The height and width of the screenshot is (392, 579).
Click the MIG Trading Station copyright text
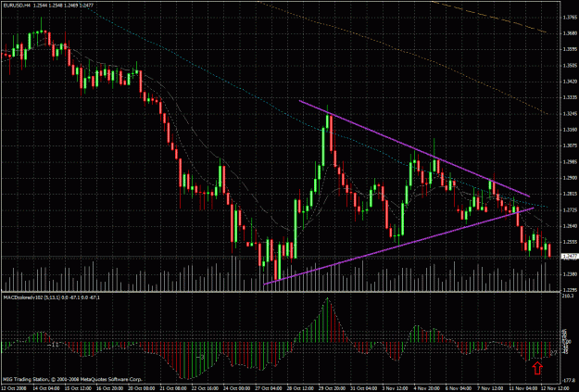(72, 379)
